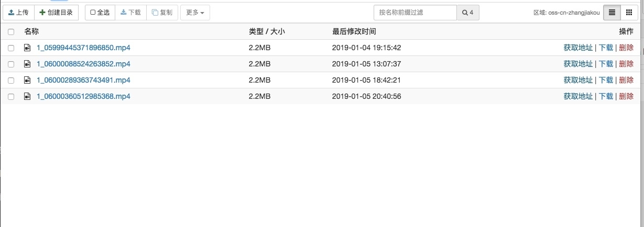Switch to list view layout icon
This screenshot has height=227, width=644.
pos(612,13)
